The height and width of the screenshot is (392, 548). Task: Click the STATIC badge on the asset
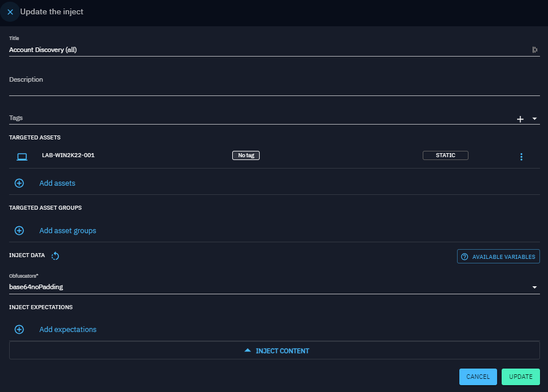point(445,155)
